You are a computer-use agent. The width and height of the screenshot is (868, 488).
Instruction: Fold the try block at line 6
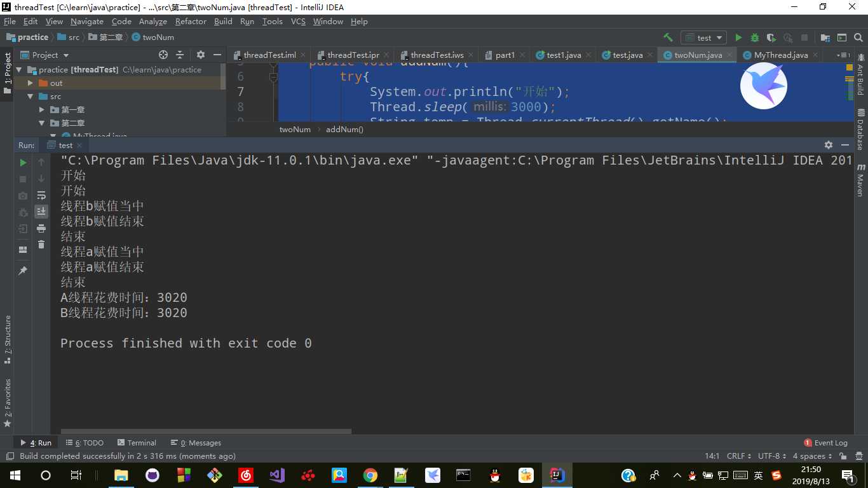pos(273,77)
